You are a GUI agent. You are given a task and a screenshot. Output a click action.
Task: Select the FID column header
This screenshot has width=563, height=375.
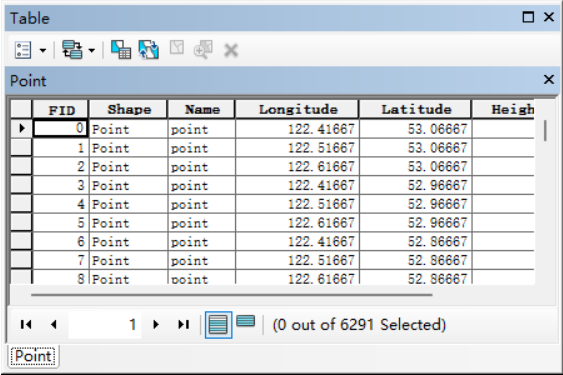[60, 110]
